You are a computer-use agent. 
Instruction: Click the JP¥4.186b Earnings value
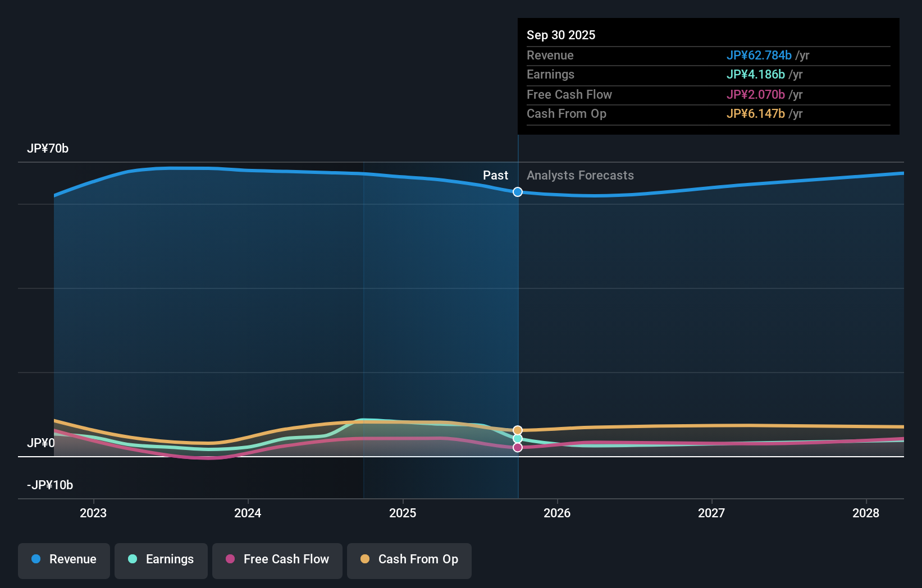[x=756, y=74]
